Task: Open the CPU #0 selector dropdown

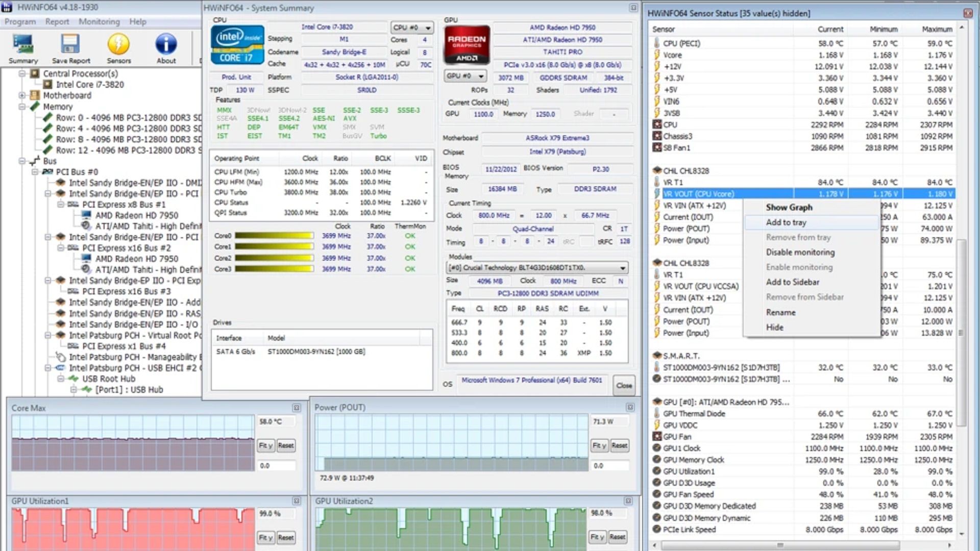Action: tap(412, 28)
